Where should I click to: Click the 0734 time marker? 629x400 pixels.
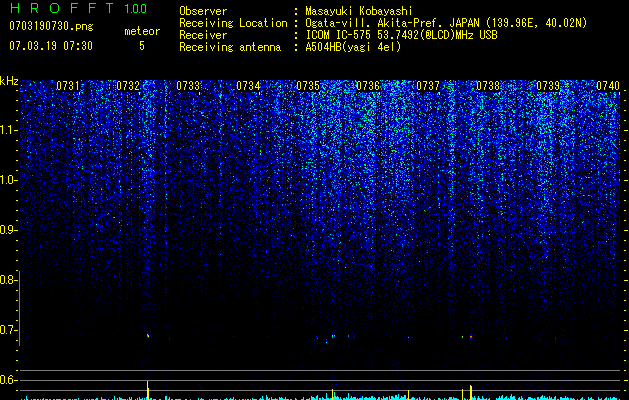(248, 86)
